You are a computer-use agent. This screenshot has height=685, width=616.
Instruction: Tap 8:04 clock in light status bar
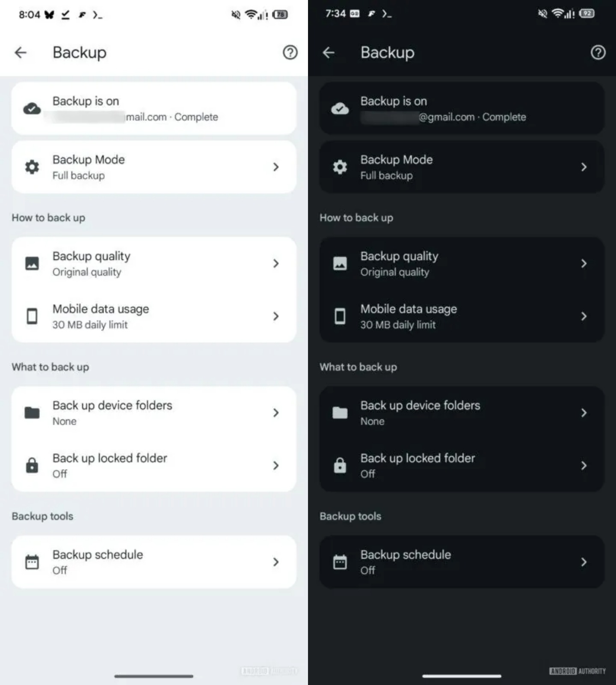point(29,15)
